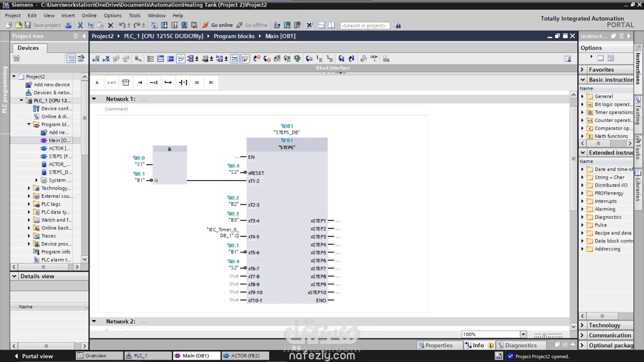Click the editor vertical scrollbar thumb
Screen dimensions: 644x362
click(x=573, y=158)
